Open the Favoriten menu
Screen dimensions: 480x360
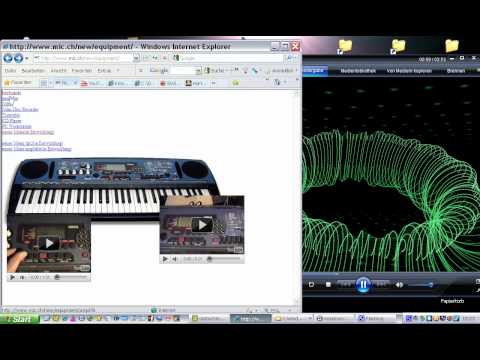pos(82,71)
